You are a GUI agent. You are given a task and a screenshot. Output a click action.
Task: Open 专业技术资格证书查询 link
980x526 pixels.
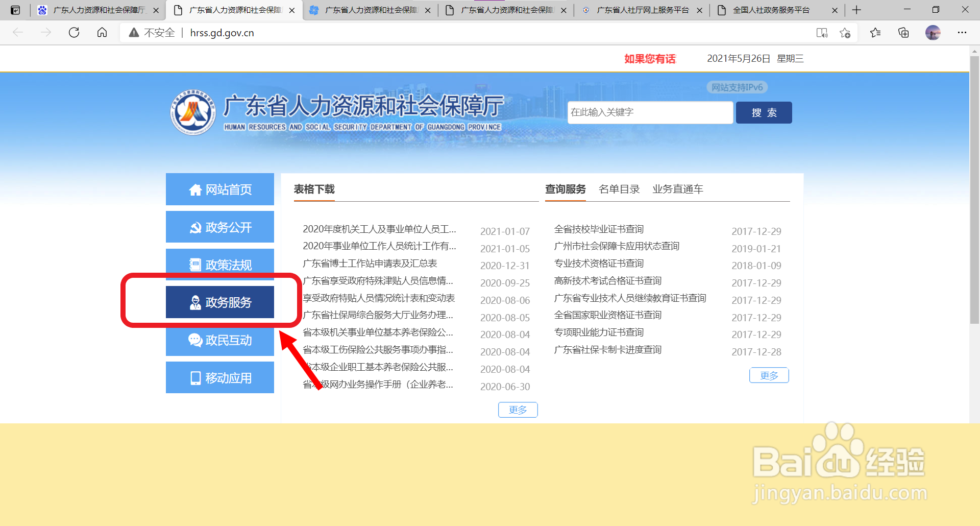click(x=599, y=264)
